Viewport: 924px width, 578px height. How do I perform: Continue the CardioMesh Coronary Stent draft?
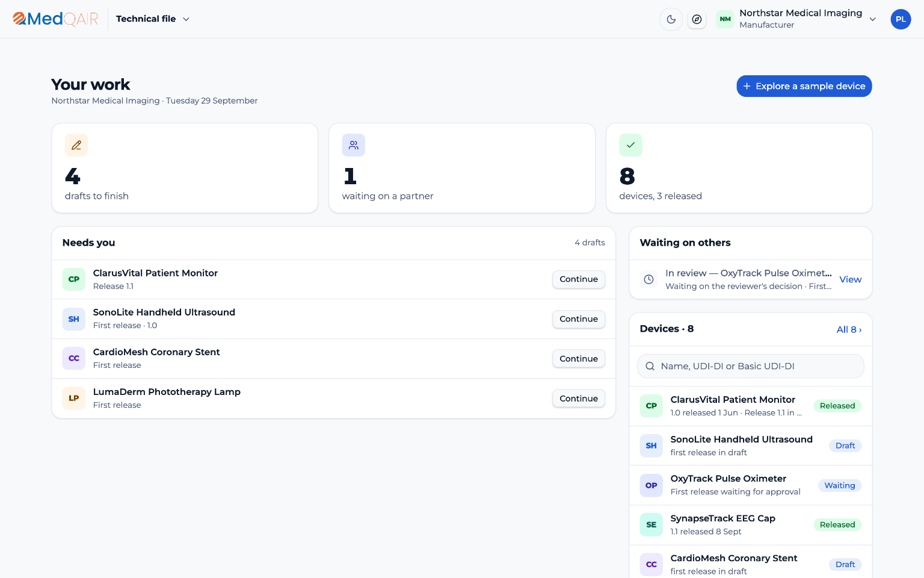click(x=579, y=359)
